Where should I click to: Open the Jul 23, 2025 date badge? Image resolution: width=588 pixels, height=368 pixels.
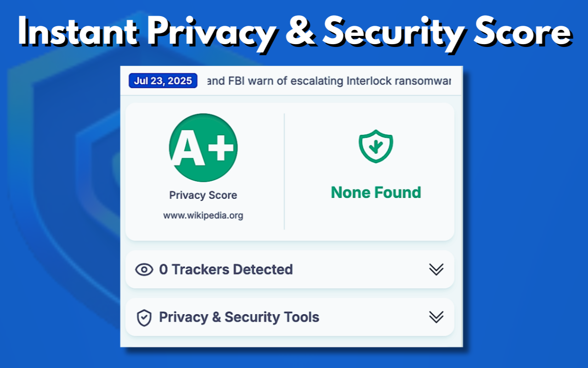click(163, 80)
